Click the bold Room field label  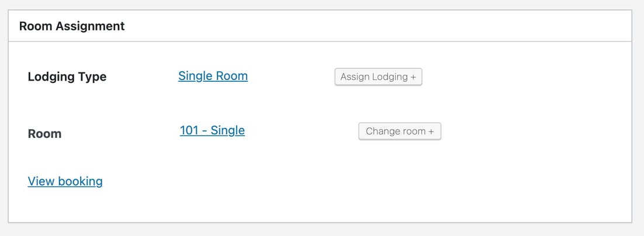(44, 134)
